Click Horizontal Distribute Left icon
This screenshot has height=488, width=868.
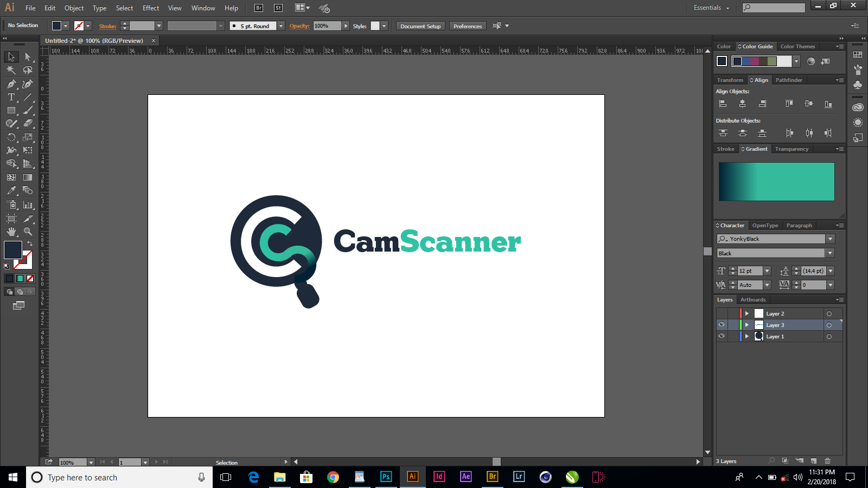[x=789, y=133]
